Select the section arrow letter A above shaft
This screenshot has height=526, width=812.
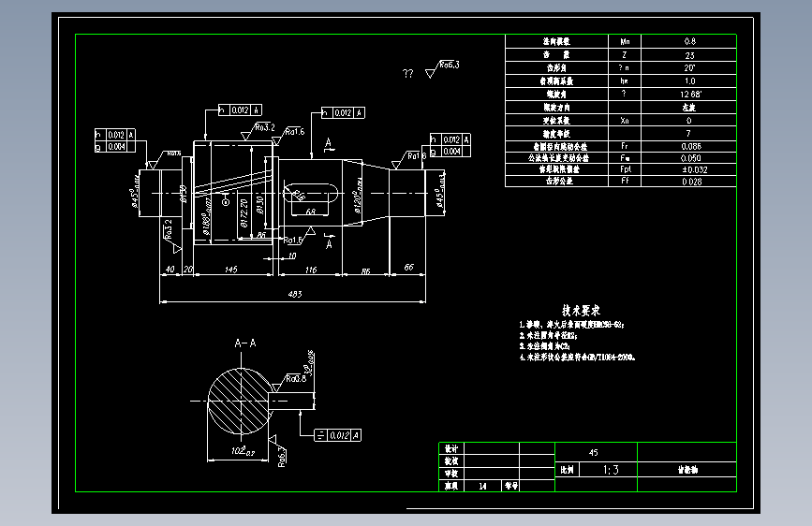tap(328, 142)
